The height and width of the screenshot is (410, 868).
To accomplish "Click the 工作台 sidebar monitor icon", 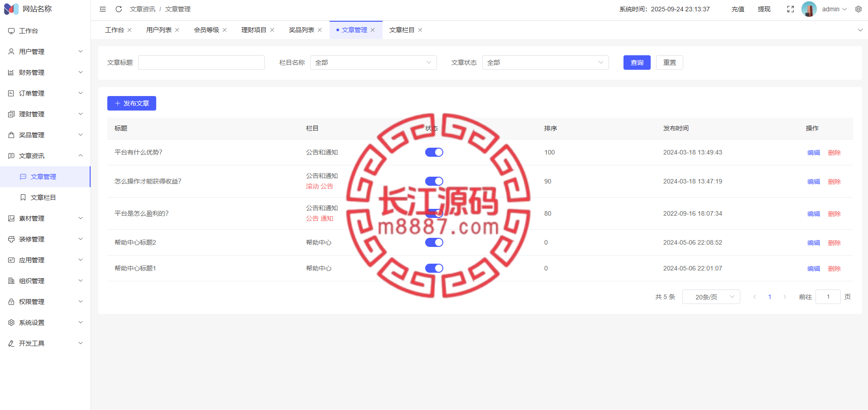I will [x=11, y=31].
